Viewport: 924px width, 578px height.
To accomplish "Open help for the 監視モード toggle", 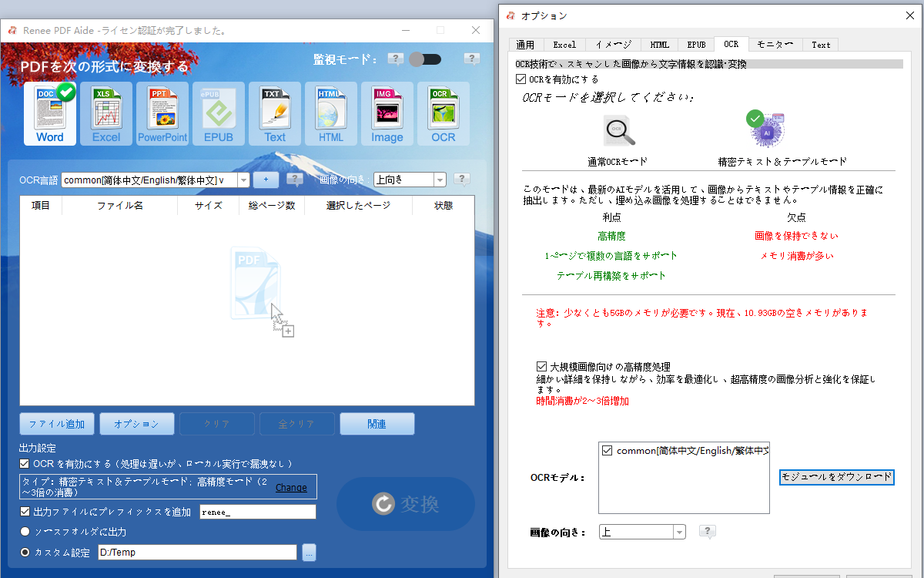I will (x=396, y=59).
